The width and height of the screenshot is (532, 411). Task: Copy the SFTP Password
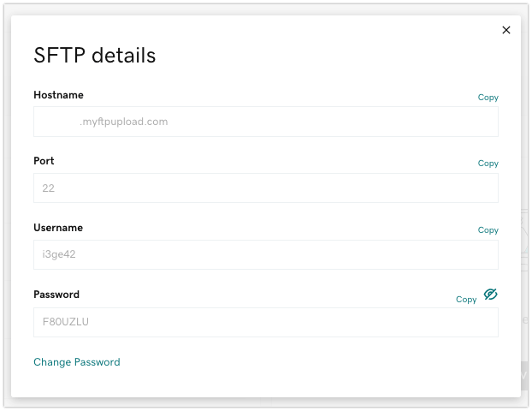[x=466, y=300]
